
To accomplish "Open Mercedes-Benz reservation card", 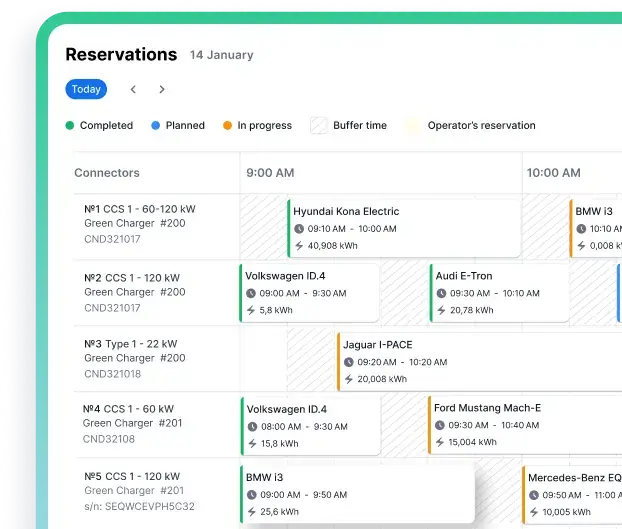I will point(572,495).
